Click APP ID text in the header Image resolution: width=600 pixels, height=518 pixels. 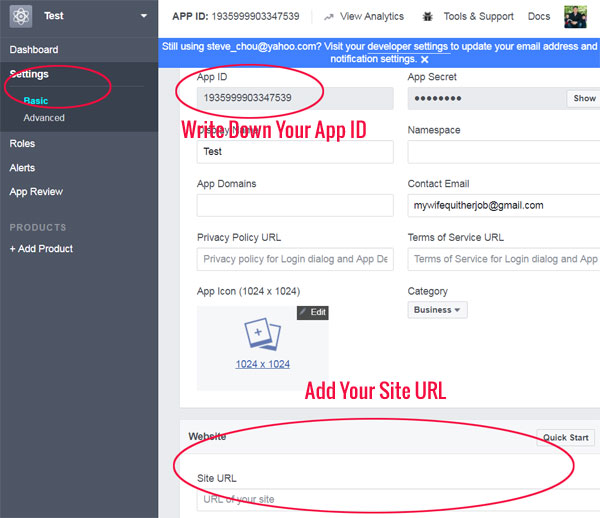(x=236, y=16)
